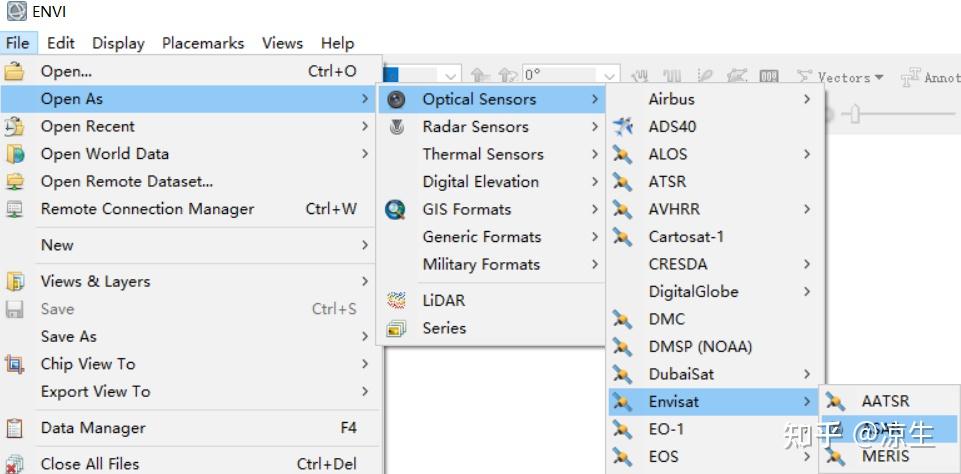This screenshot has width=961, height=474.
Task: Click the ADS40 airplane icon
Action: [x=624, y=127]
